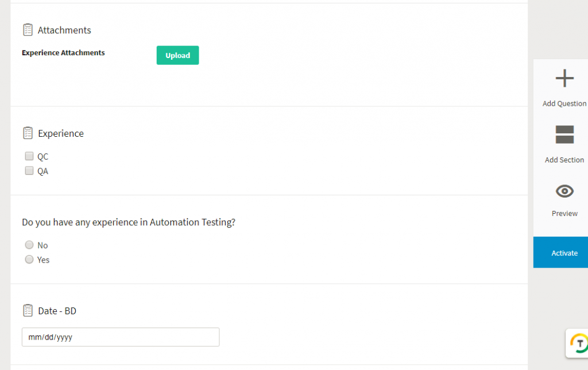Check the QC checkbox
Viewport: 588px width, 370px height.
(29, 156)
